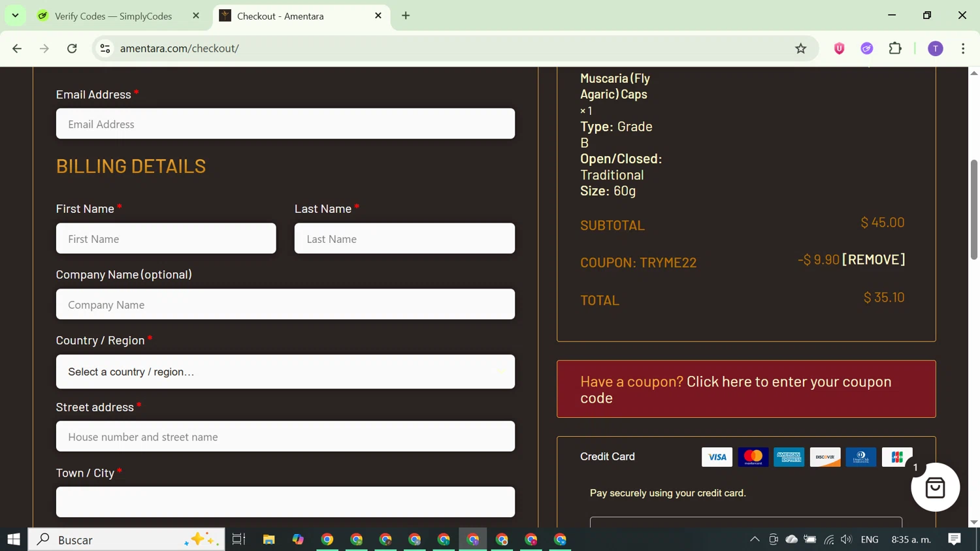Reload the checkout page
This screenshot has height=551, width=980.
72,48
